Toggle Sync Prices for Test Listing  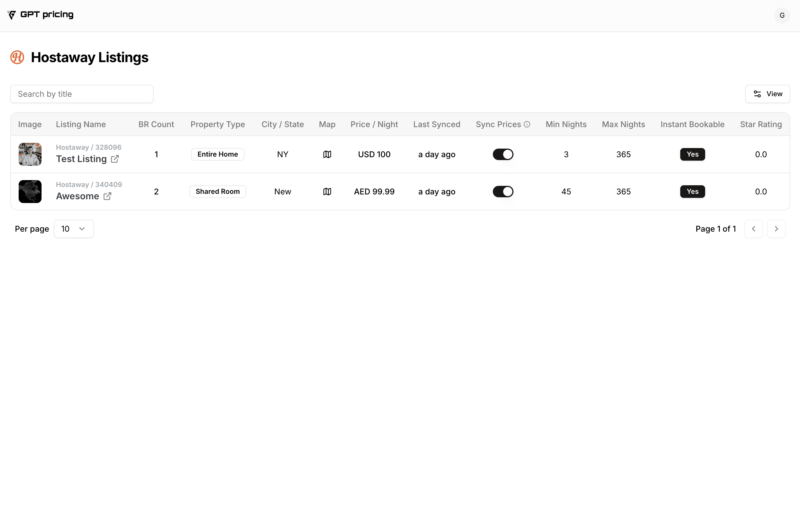503,154
